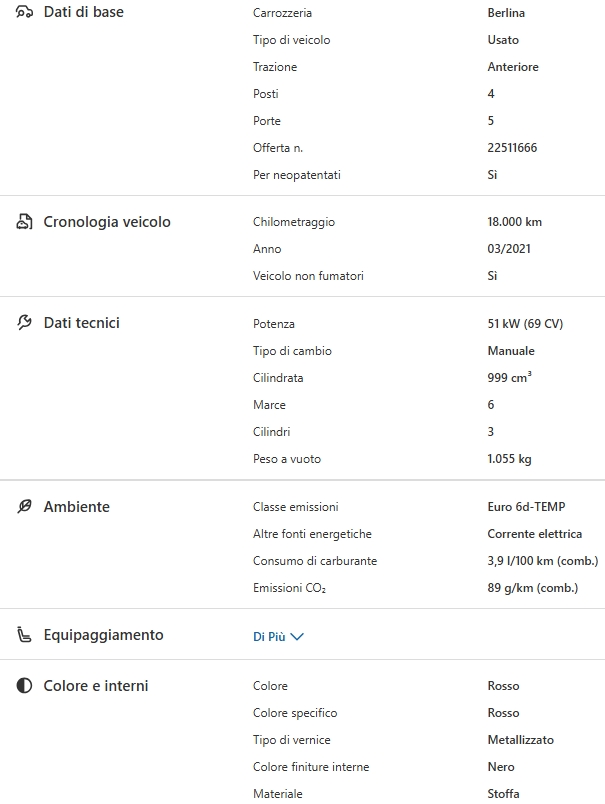Click the car icon beside Dati di base

pos(25,13)
